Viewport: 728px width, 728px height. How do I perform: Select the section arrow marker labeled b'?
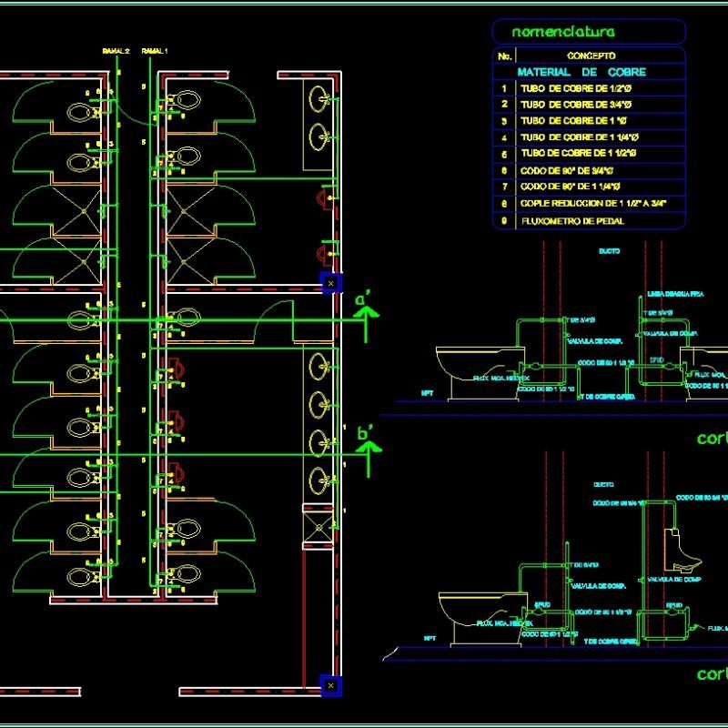pyautogui.click(x=369, y=446)
